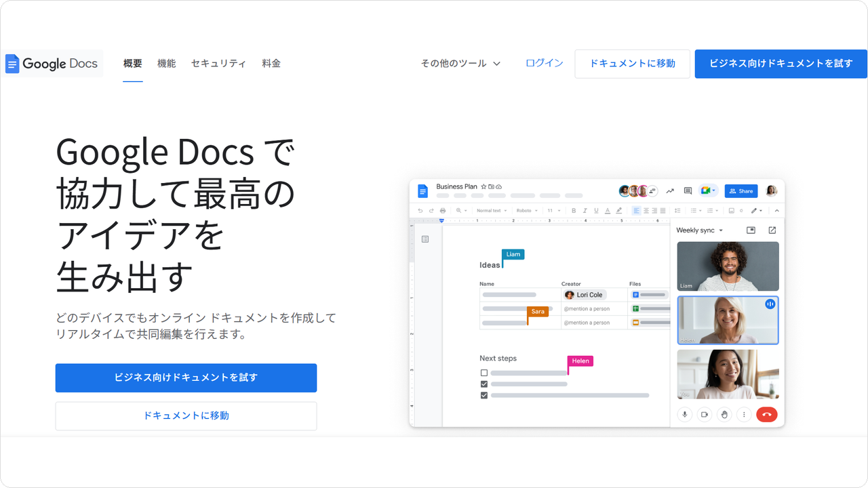End the call with the red hang-up button

767,414
